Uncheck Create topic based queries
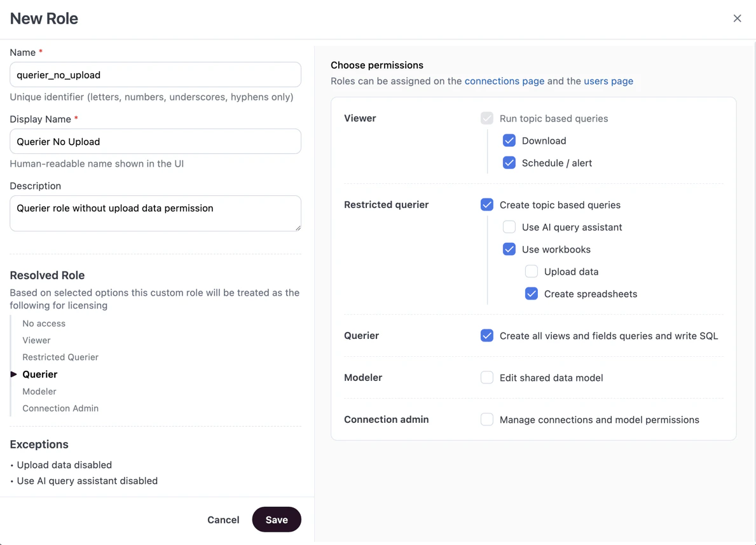756x545 pixels. coord(486,205)
